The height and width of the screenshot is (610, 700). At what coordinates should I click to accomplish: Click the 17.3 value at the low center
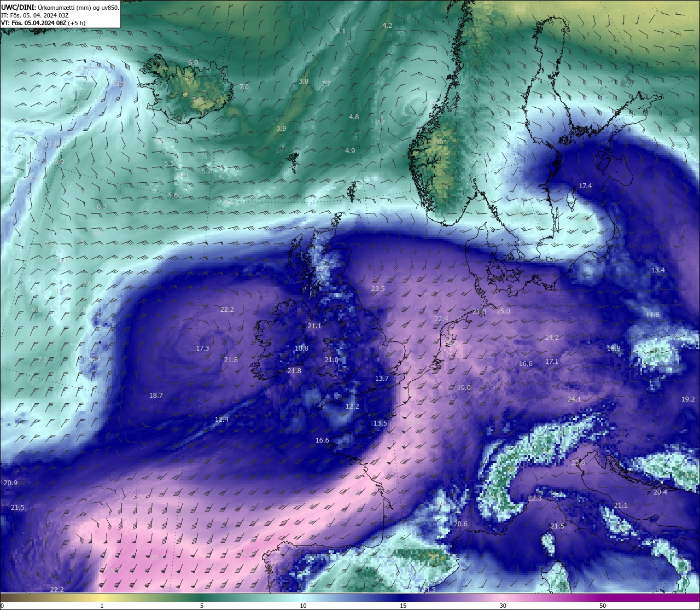coord(202,348)
